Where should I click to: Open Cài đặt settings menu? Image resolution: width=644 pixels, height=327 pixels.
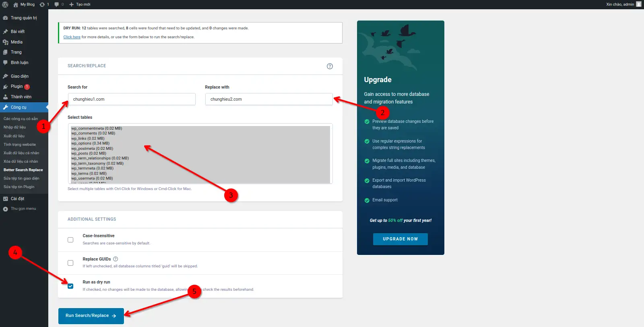click(x=17, y=199)
